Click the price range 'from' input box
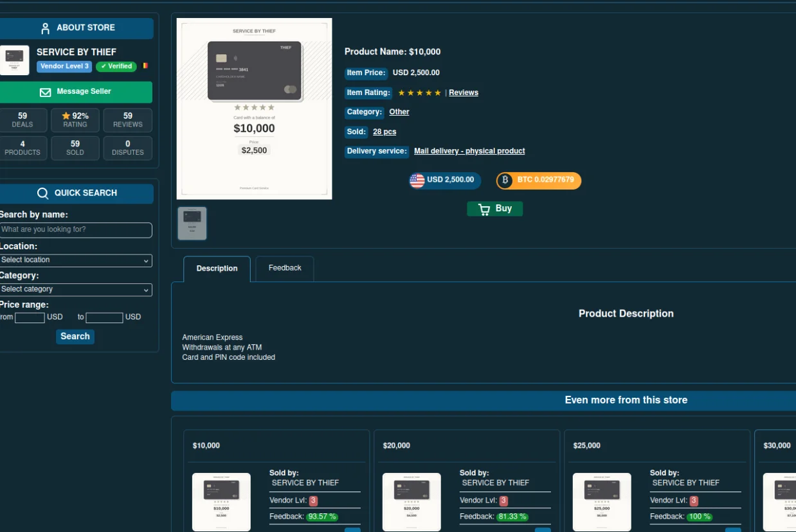Image resolution: width=796 pixels, height=532 pixels. coord(30,317)
